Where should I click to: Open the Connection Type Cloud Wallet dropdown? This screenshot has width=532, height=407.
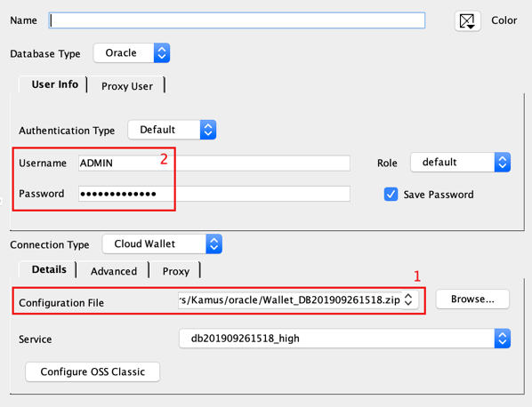click(x=162, y=243)
